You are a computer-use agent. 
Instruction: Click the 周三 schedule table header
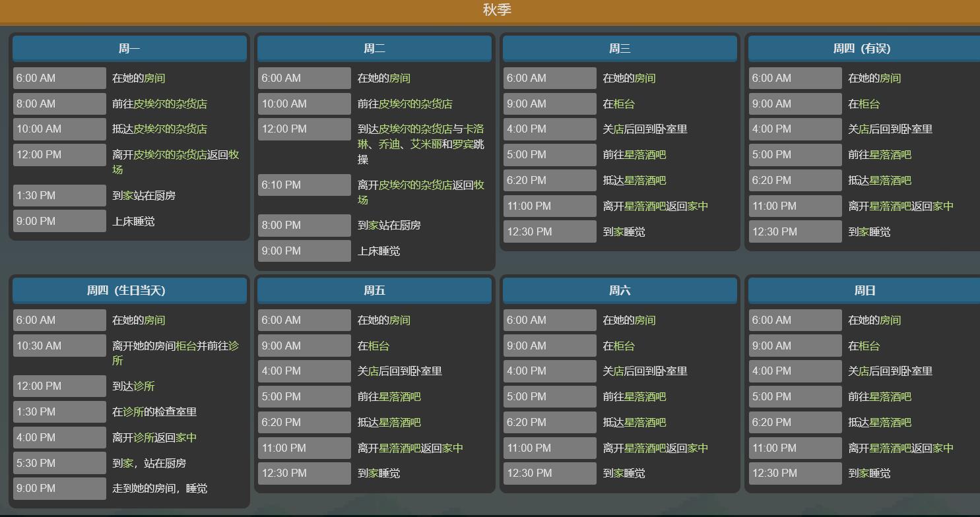620,49
